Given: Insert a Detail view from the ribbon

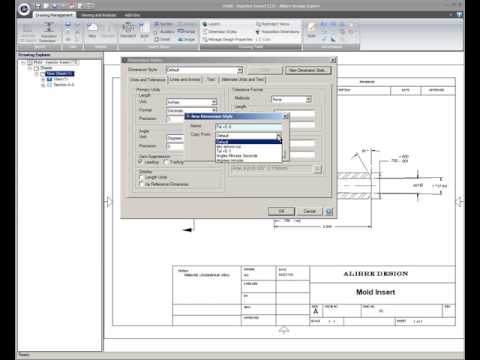Looking at the screenshot, I should click(162, 39).
